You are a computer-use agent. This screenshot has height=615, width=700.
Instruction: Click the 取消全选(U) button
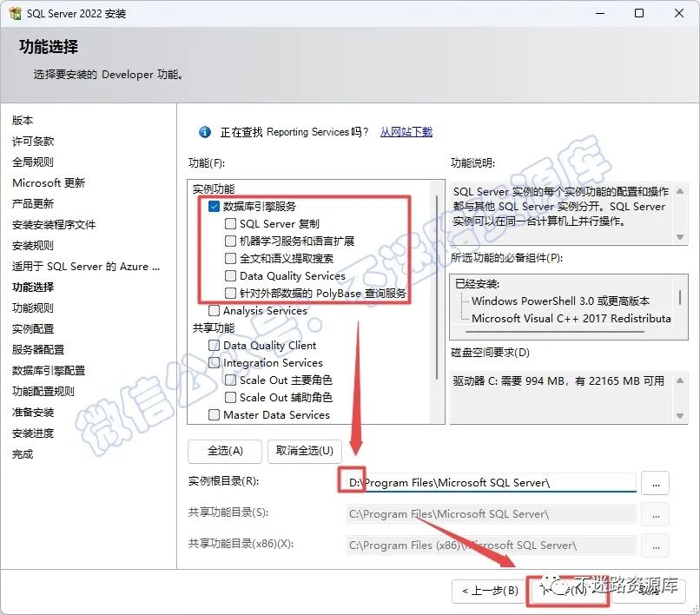(x=305, y=451)
